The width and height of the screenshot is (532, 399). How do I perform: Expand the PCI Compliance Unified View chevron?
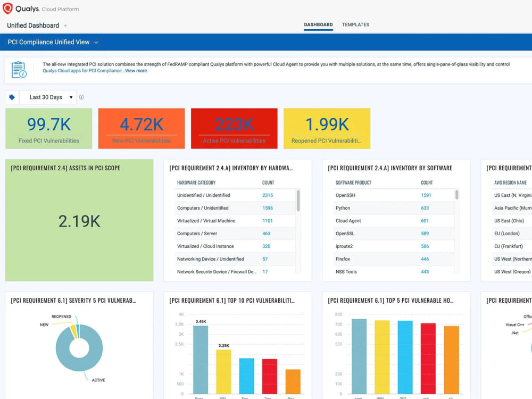[x=96, y=43]
